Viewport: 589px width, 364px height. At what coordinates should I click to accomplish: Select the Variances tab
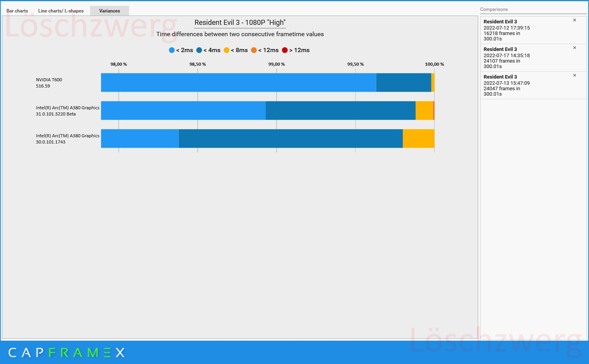click(110, 11)
